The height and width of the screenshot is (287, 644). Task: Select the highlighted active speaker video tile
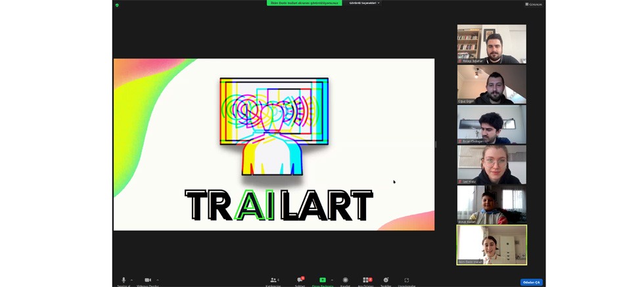[492, 245]
